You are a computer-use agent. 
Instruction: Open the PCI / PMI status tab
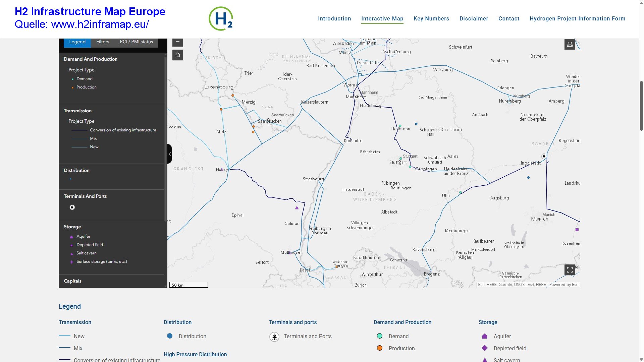click(x=136, y=42)
